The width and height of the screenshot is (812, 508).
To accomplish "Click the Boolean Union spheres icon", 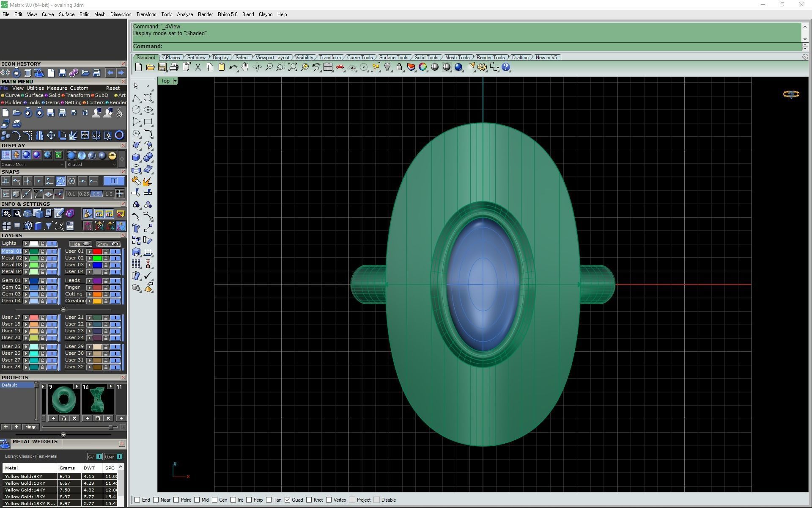I will [x=148, y=157].
